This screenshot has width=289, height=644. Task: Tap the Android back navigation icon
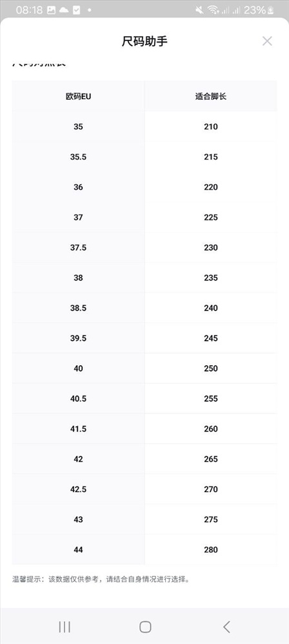pyautogui.click(x=226, y=627)
